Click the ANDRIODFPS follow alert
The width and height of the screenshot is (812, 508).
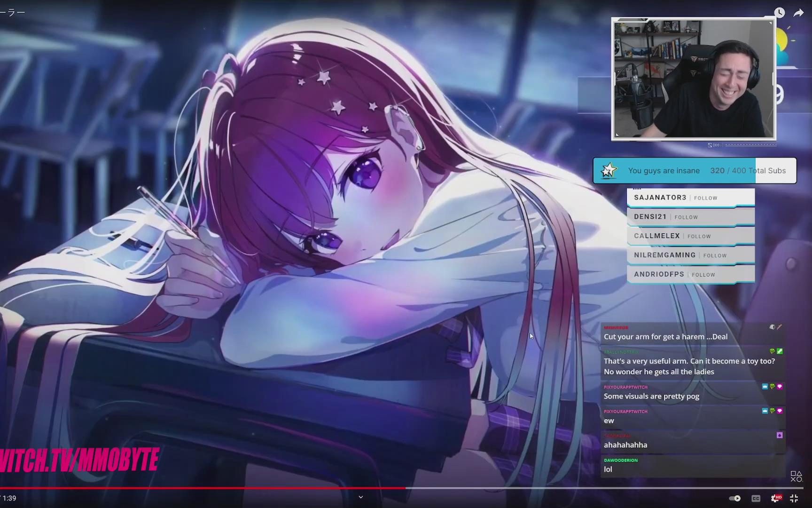691,274
